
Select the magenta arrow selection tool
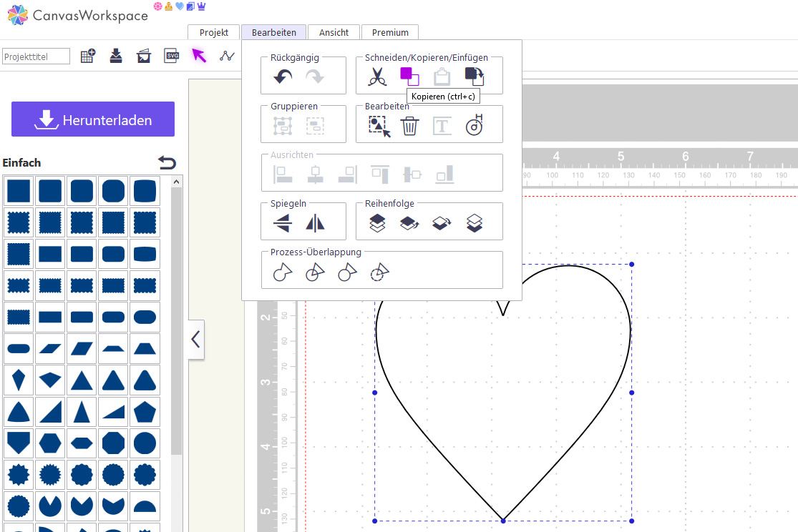pyautogui.click(x=199, y=56)
